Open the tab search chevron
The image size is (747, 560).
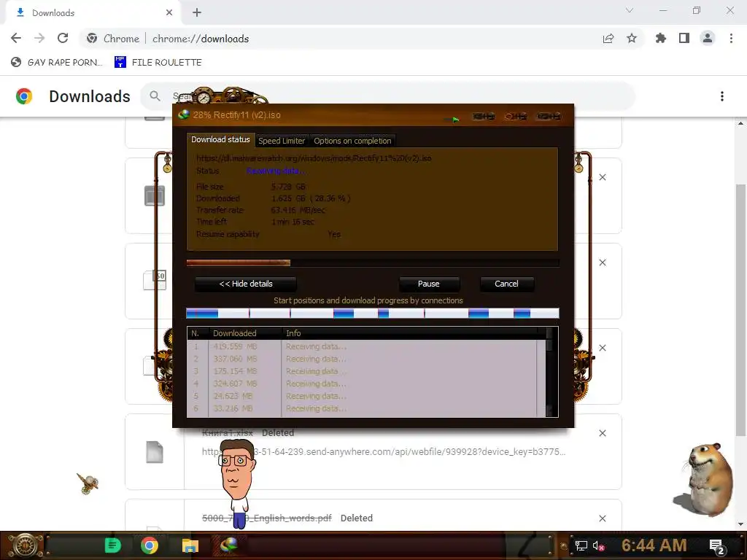click(630, 10)
